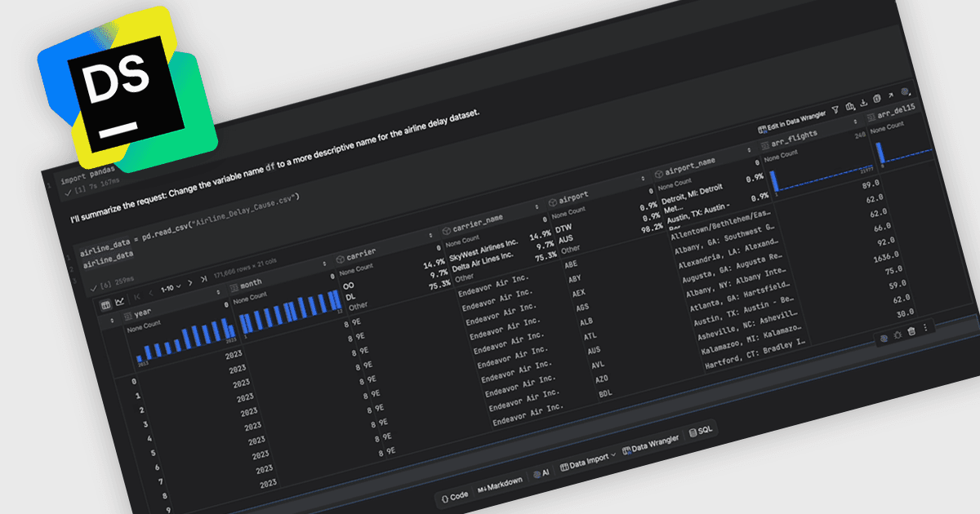The height and width of the screenshot is (514, 980).
Task: Go to the first page of rows
Action: [137, 298]
